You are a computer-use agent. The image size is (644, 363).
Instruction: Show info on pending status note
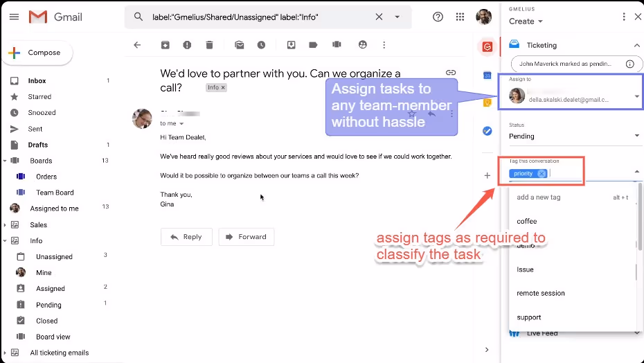[x=629, y=64]
